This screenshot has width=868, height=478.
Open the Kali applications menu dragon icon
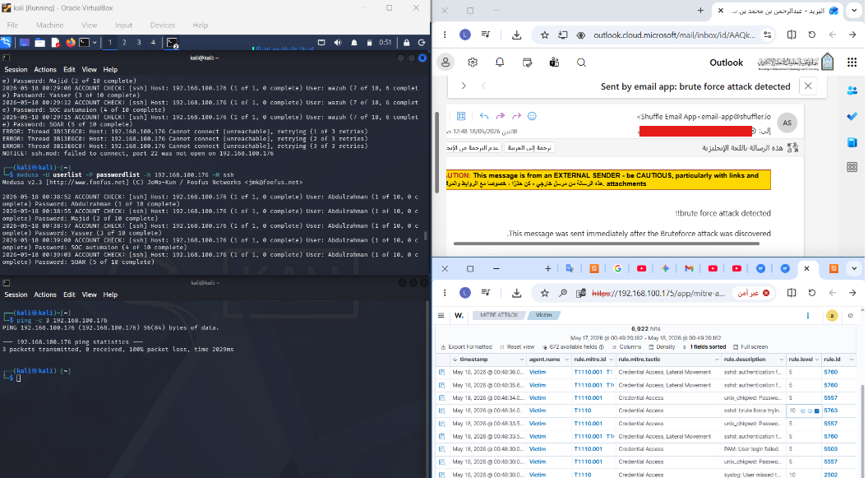tap(6, 43)
